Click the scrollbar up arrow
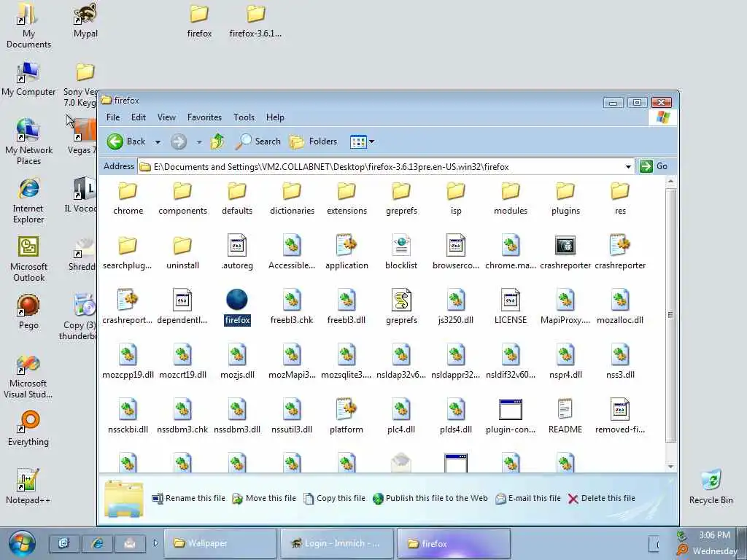This screenshot has width=747, height=560. pyautogui.click(x=670, y=182)
